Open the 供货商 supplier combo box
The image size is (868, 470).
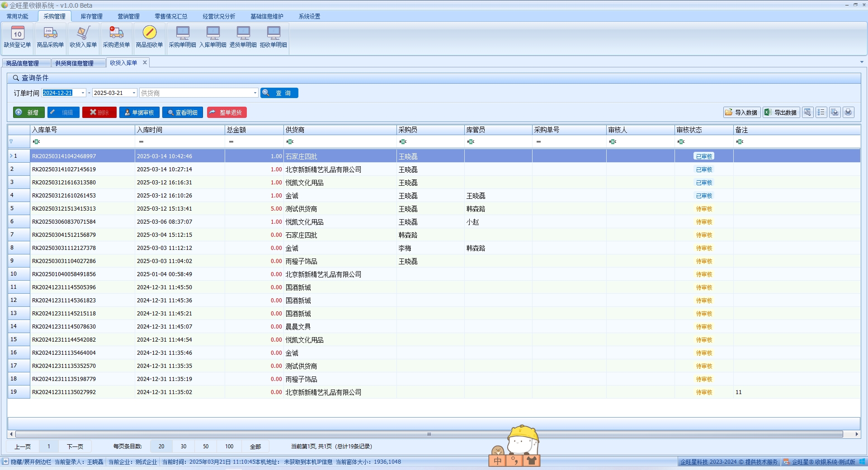coord(255,93)
